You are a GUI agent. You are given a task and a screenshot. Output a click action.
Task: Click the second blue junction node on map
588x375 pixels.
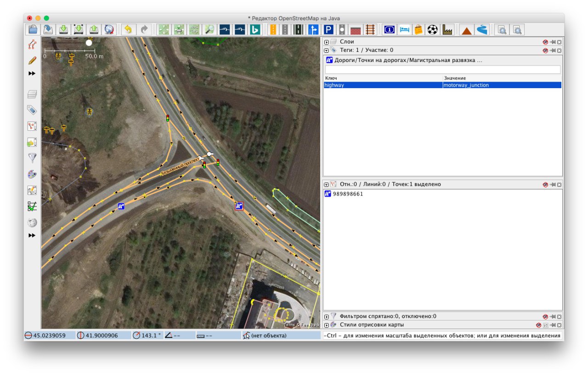[121, 206]
